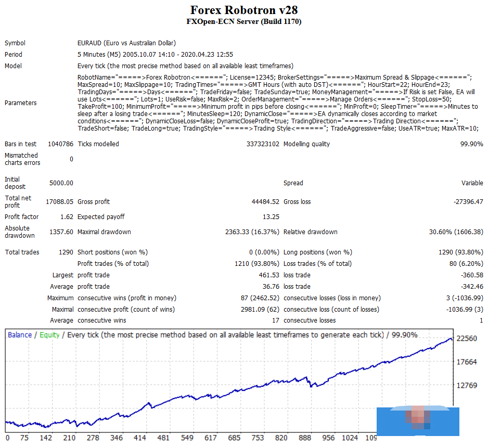Select the 99.90% modelling quality value

(x=471, y=144)
